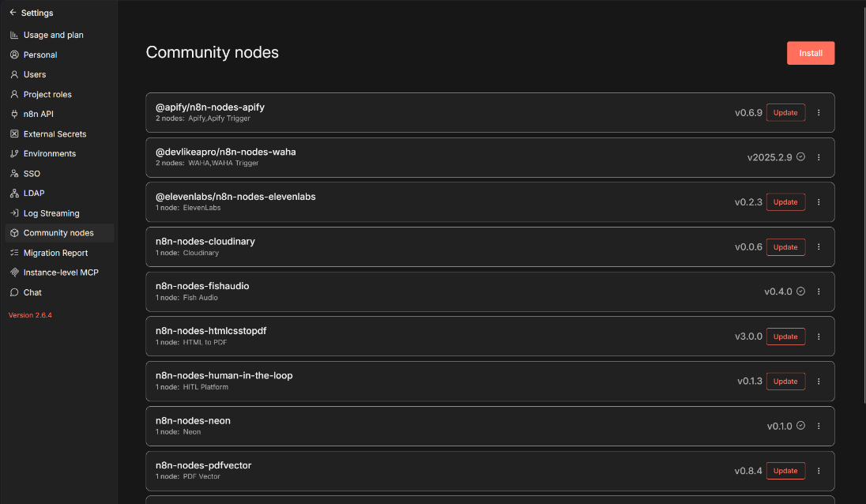Click the Community nodes heading
The image size is (866, 504).
pos(212,52)
